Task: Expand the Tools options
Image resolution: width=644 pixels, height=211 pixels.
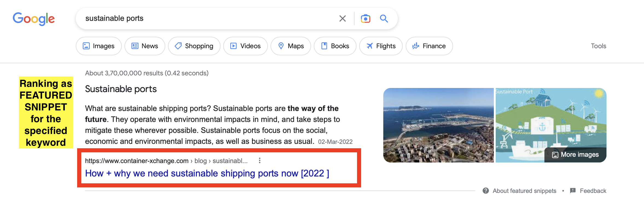Action: click(598, 46)
